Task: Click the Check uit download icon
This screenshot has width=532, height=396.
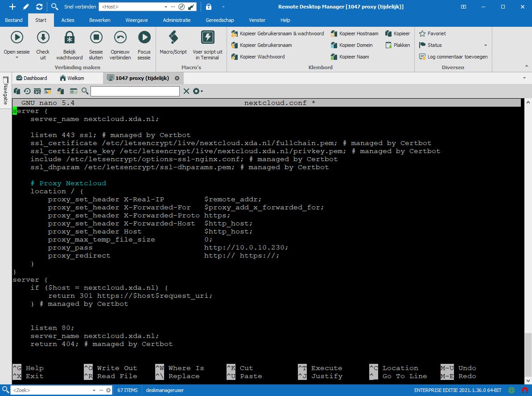Action: (x=43, y=38)
